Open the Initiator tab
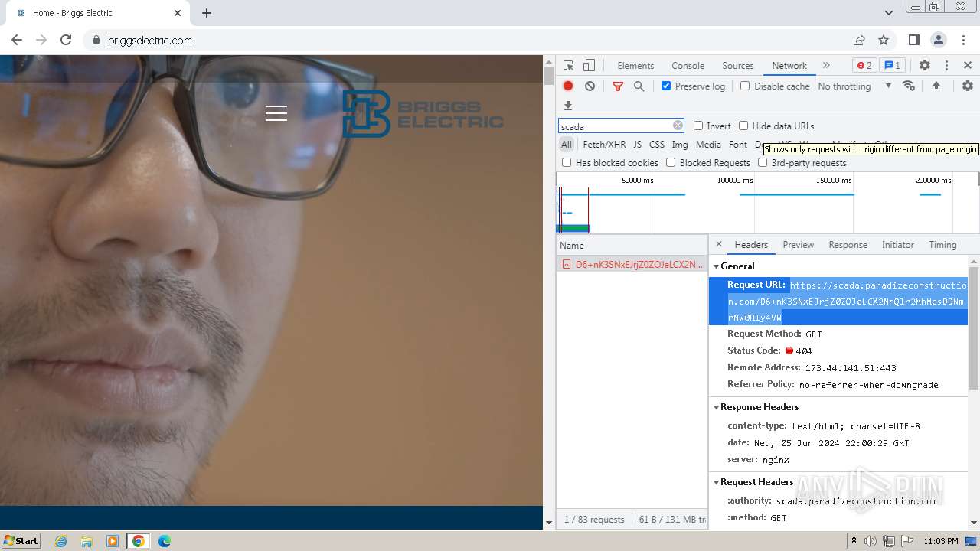Screen dimensions: 980x551 click(x=897, y=245)
